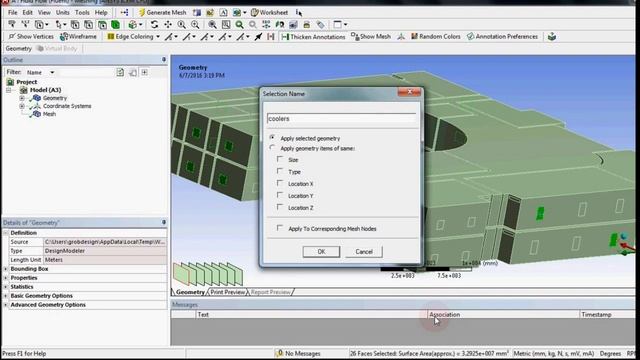Select 'Apply selected geometry' radio button
The width and height of the screenshot is (640, 360).
click(x=272, y=138)
